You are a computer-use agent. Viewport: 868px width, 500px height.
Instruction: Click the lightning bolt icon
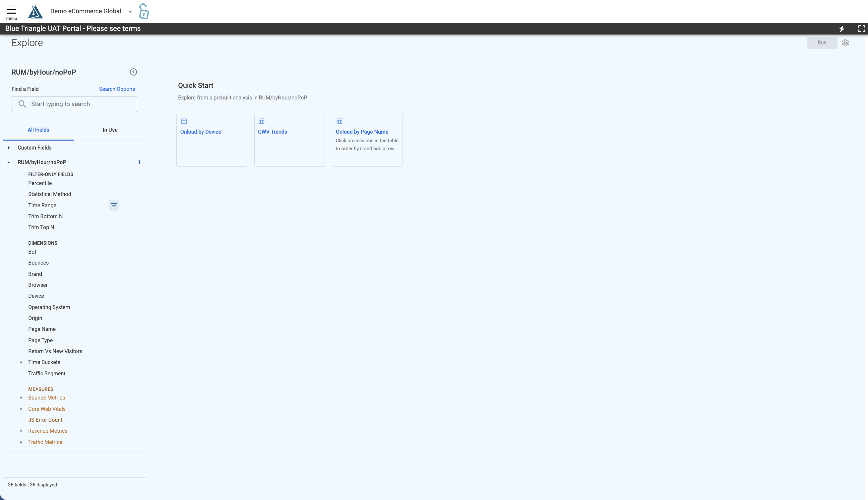point(841,29)
